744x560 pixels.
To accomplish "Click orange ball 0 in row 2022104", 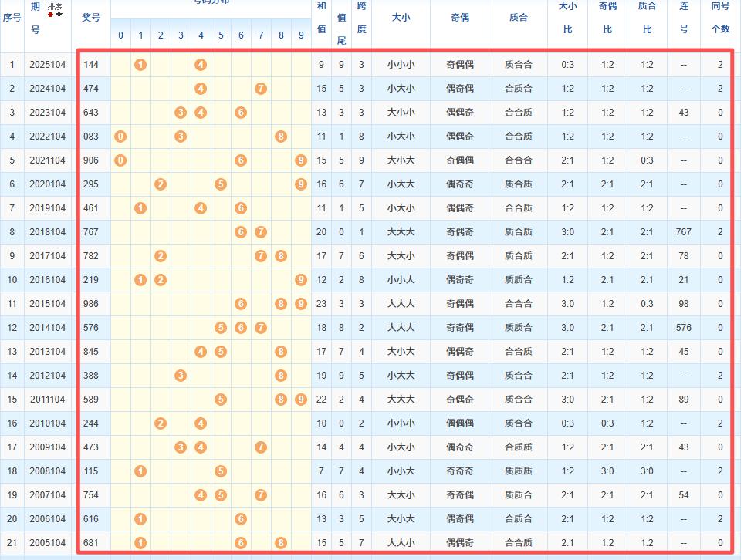I will (120, 137).
